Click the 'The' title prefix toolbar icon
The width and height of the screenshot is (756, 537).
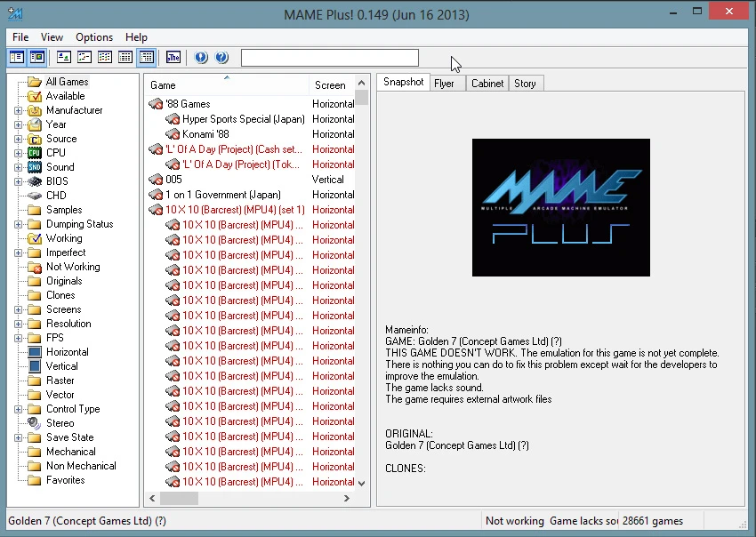(173, 58)
